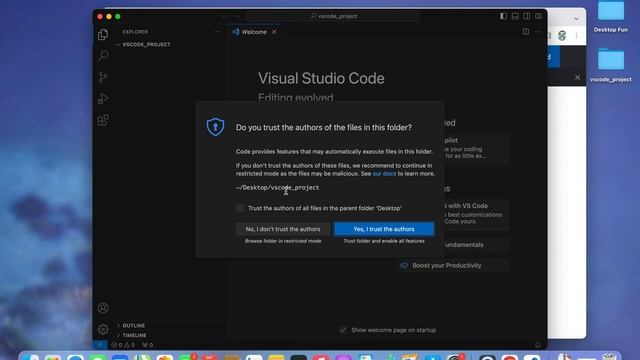
Task: Click the shield icon in trust dialog
Action: (215, 127)
